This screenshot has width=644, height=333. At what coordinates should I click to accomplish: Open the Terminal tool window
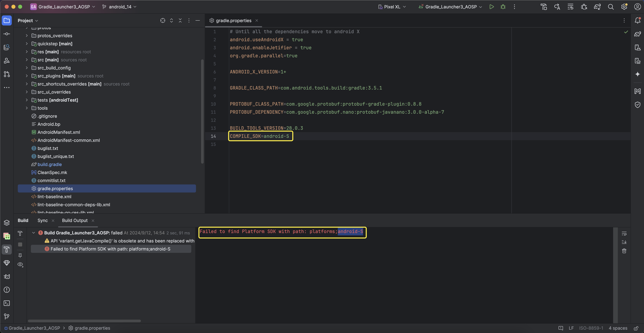[x=7, y=303]
